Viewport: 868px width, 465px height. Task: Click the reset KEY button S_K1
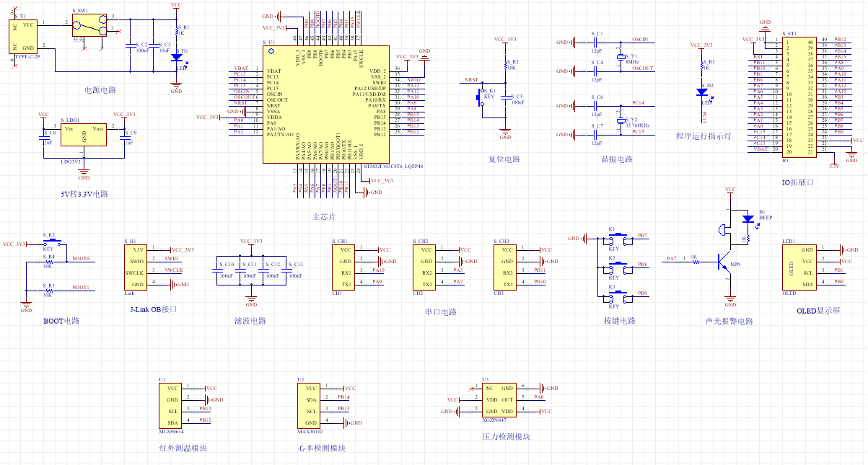point(479,97)
